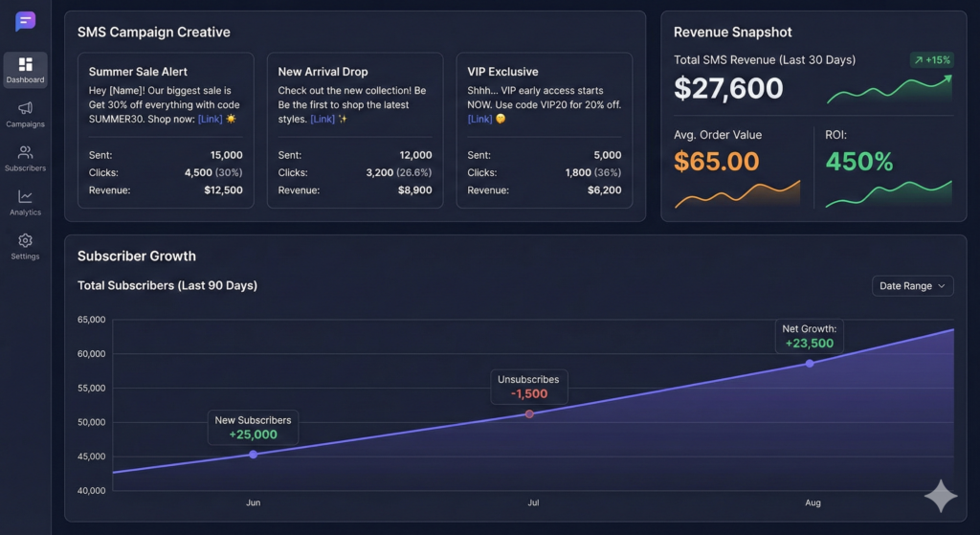Select the Net Growth chart data point
Image resolution: width=980 pixels, height=535 pixels.
click(x=810, y=364)
